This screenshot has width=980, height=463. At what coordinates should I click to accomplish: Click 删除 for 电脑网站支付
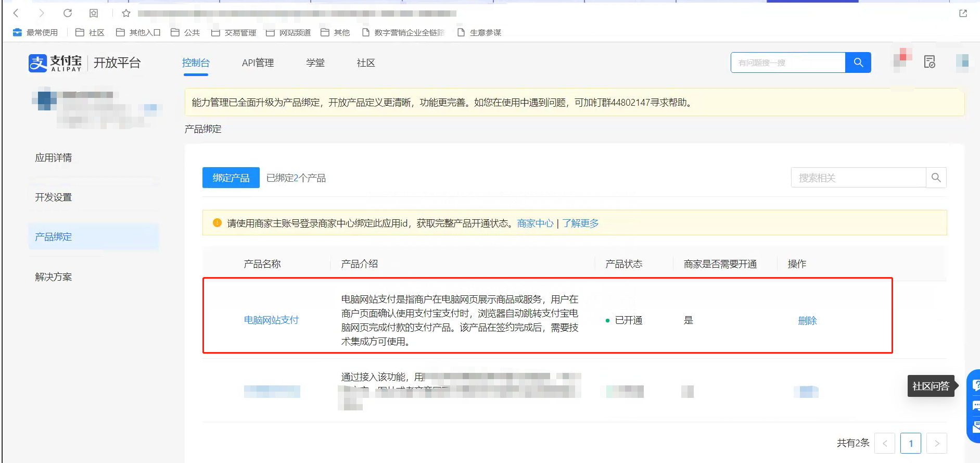[x=807, y=321]
